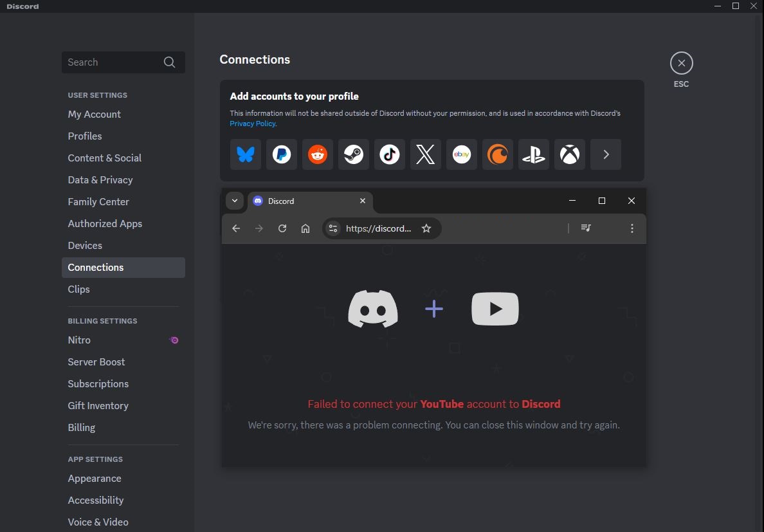
Task: Open the My Account settings
Action: tap(123, 115)
